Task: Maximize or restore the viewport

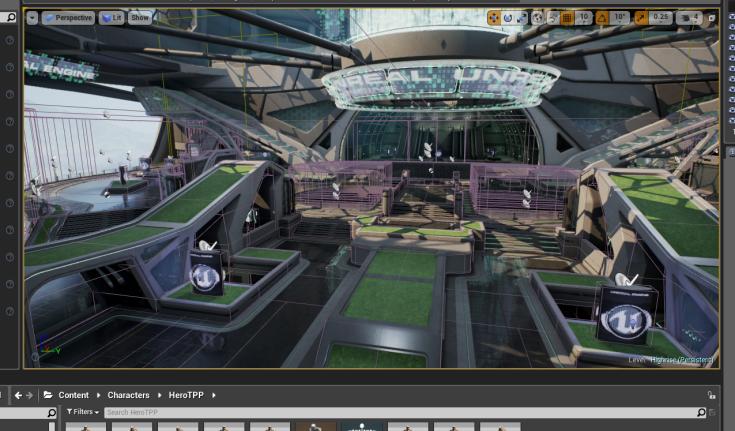Action: click(711, 18)
